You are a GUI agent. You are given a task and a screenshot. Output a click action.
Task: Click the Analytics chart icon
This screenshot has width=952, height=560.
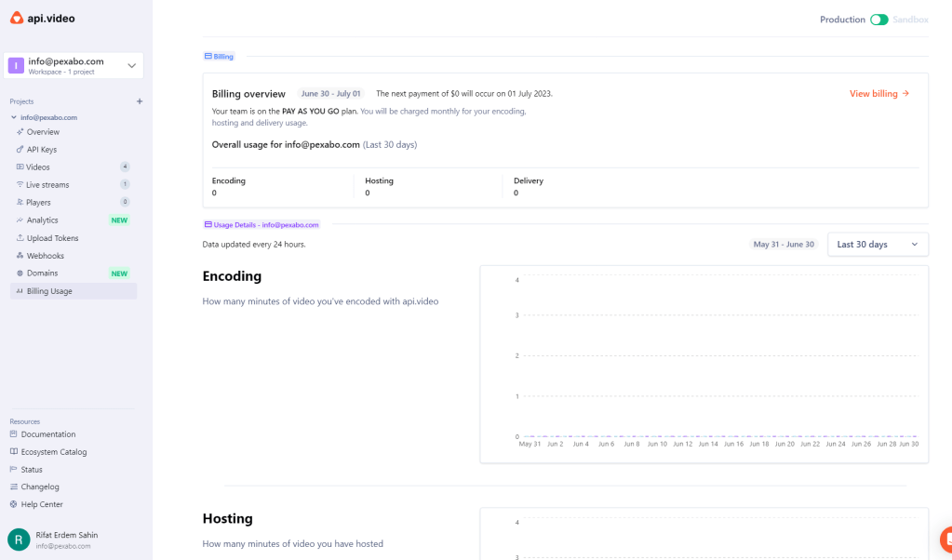tap(20, 220)
